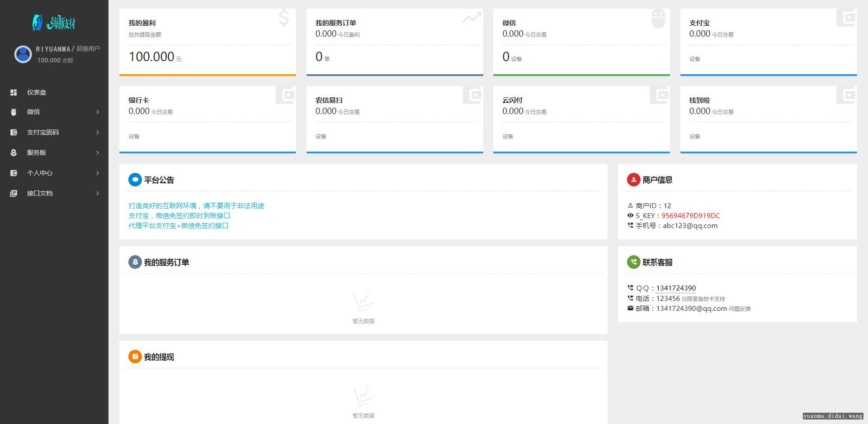868x424 pixels.
Task: Click the 银行卡 card title
Action: [x=138, y=100]
